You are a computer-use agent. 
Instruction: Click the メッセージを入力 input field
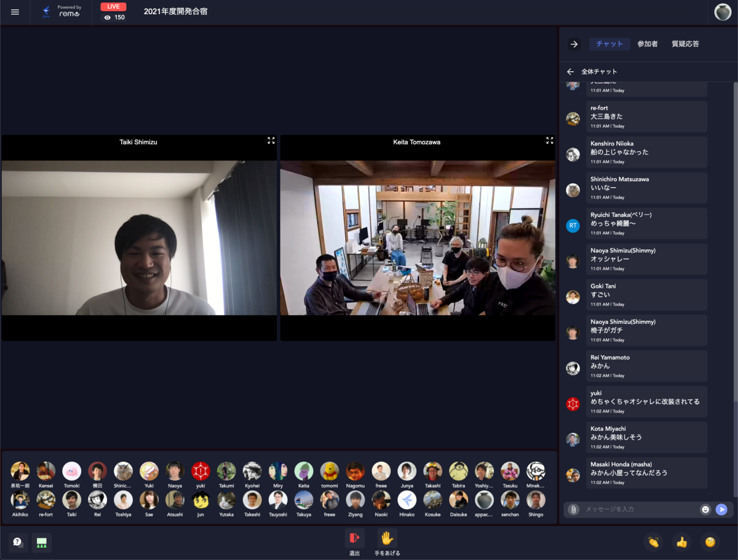(x=640, y=510)
